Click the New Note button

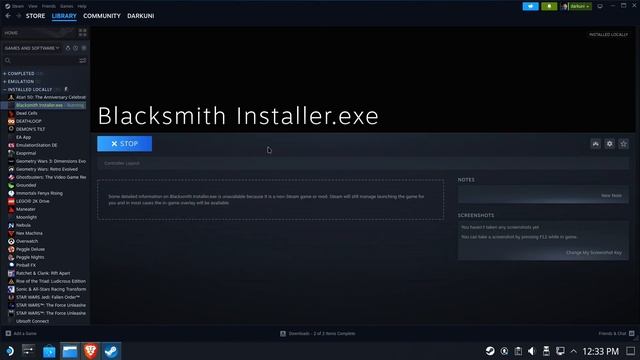(611, 196)
